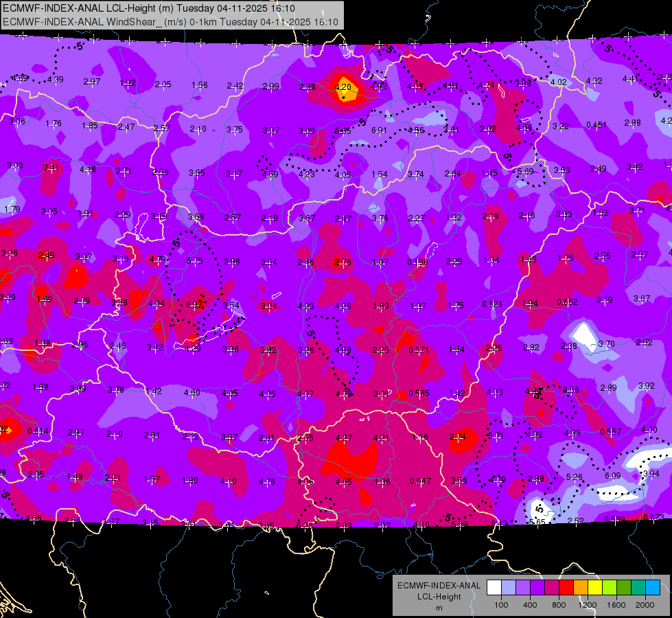Click the wind shear value 4.00
672x618 pixels.
click(x=649, y=429)
